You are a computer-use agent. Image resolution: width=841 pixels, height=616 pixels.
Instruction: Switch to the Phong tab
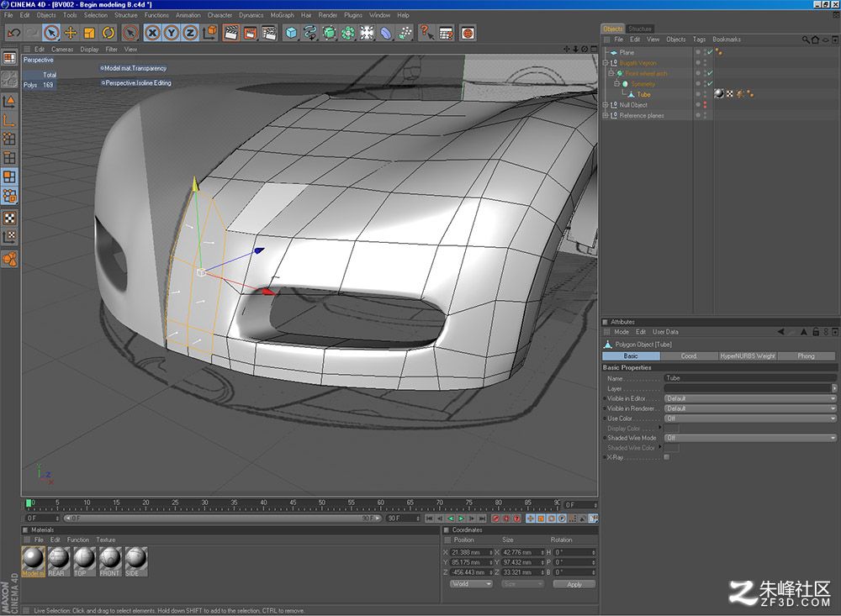807,356
